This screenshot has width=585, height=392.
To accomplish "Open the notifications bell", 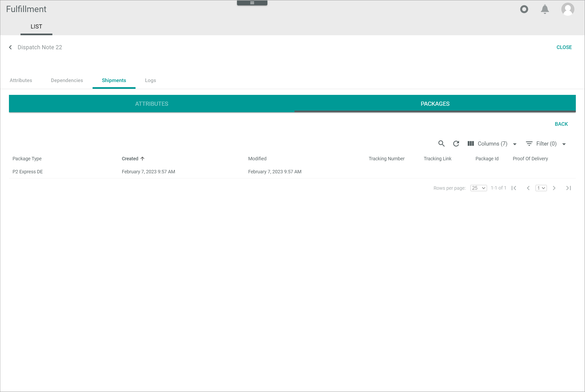I will pyautogui.click(x=545, y=9).
